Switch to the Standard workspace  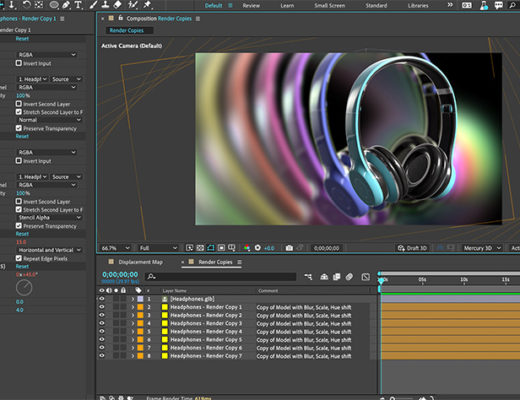[x=376, y=5]
